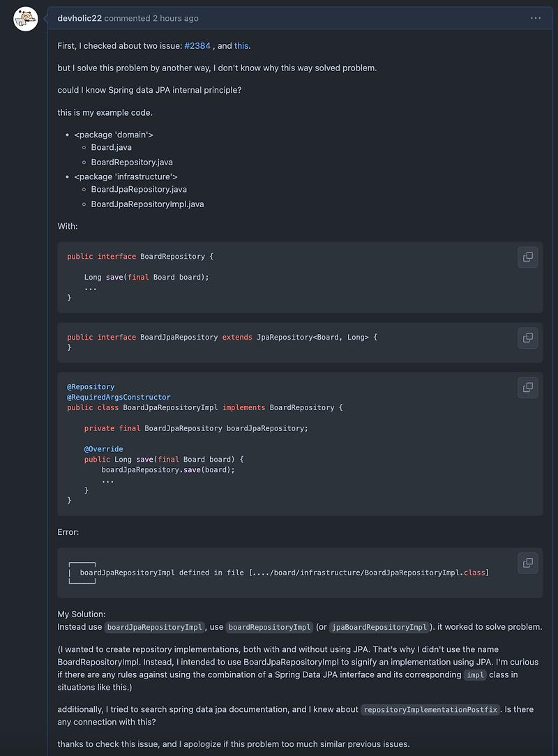558x756 pixels.
Task: Click the boardJpaRepositoryImpl inline code in solution
Action: 154,627
